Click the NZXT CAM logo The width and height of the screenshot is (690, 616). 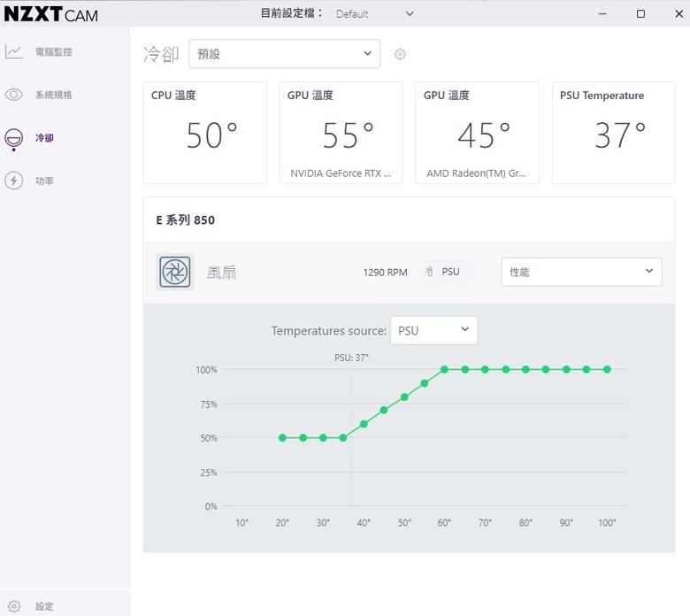point(51,13)
